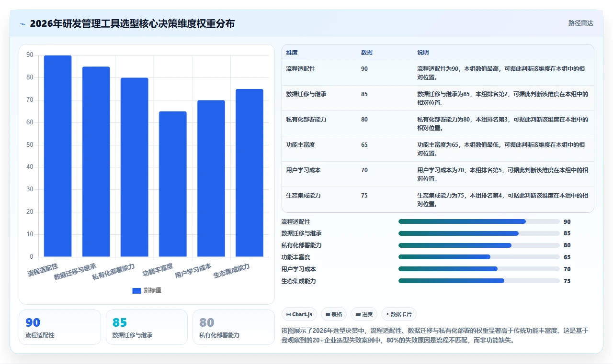Click the 功能丰富度 x-axis label
Screen dimensions: 613x364
pos(158,270)
